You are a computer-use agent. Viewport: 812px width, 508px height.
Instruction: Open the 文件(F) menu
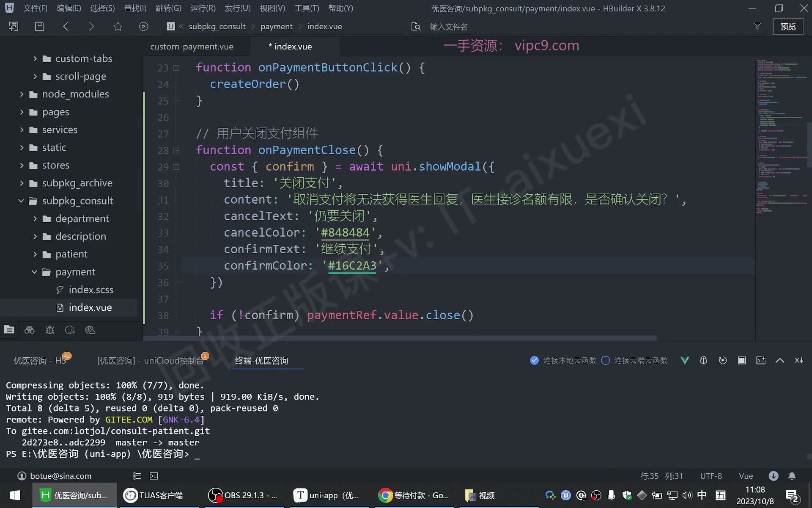point(35,8)
